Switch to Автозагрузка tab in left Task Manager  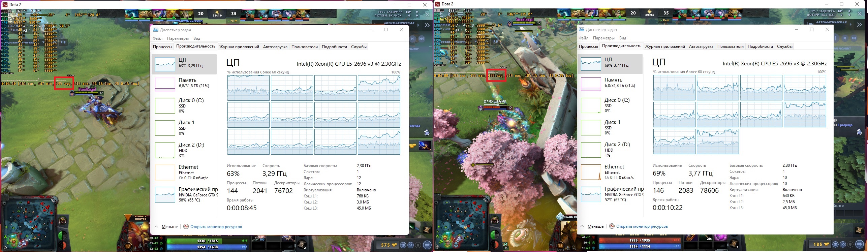275,47
